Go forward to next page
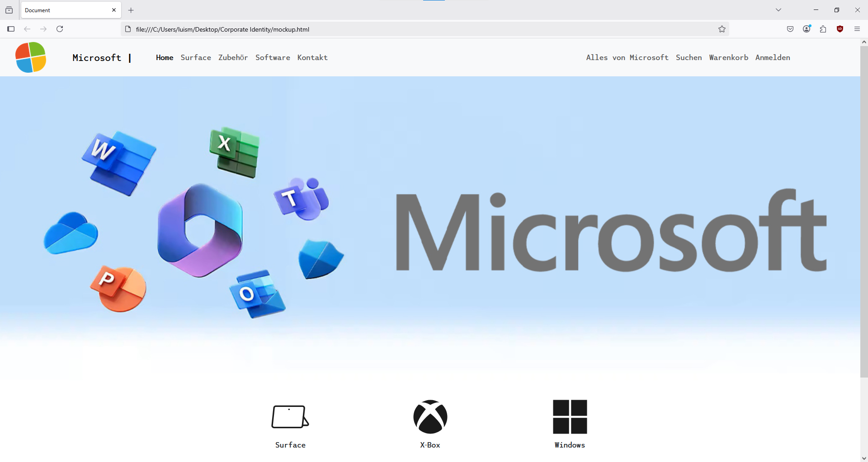The image size is (868, 462). tap(43, 29)
